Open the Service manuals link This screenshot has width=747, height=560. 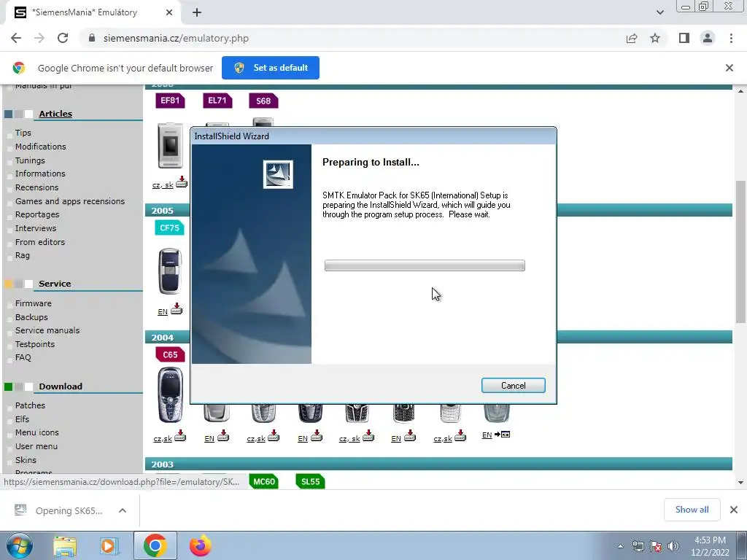[47, 330]
